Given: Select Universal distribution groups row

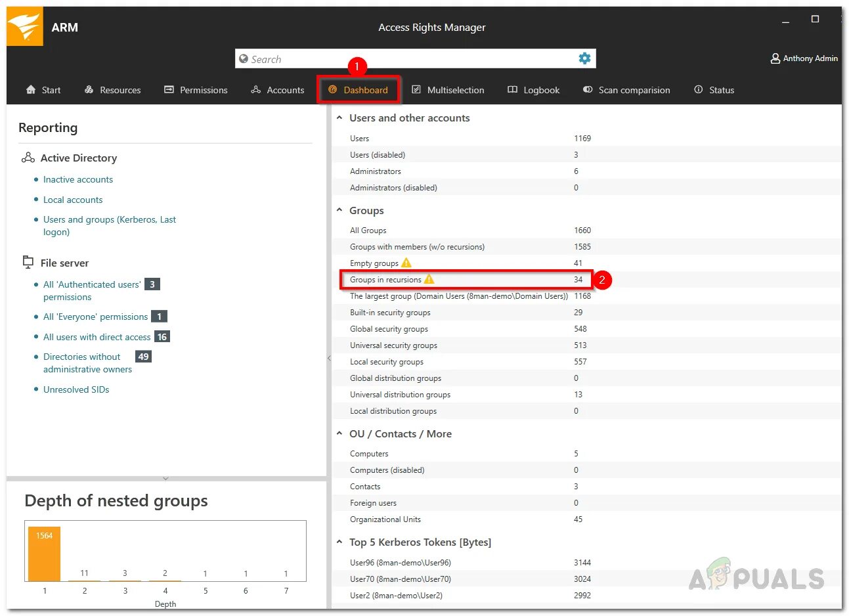Looking at the screenshot, I should pos(586,394).
